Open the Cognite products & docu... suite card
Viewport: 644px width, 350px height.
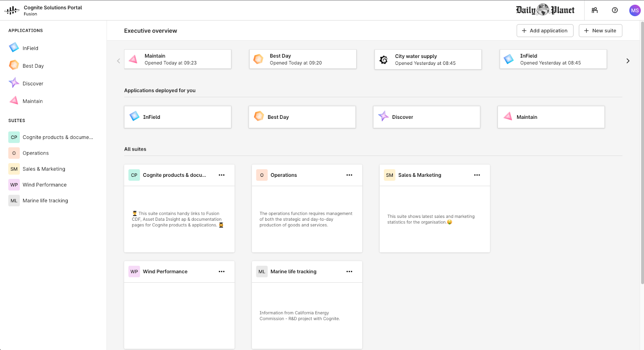coord(179,209)
